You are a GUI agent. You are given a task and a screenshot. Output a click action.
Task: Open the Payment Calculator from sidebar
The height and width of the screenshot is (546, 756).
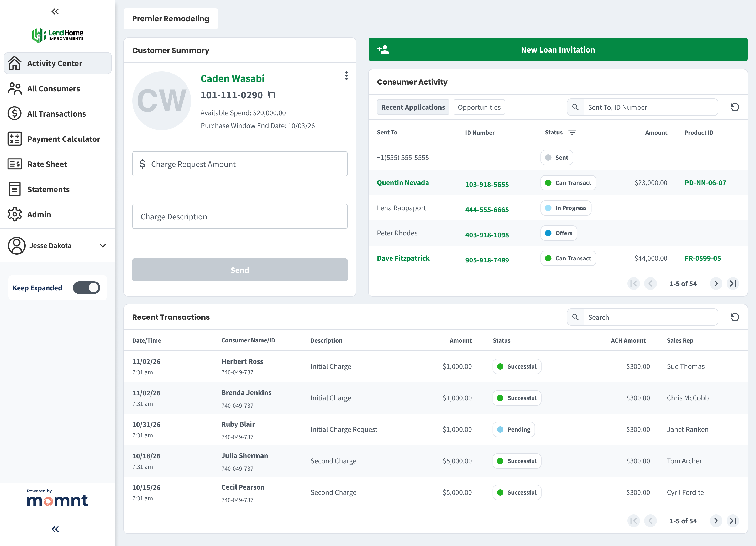(x=63, y=139)
